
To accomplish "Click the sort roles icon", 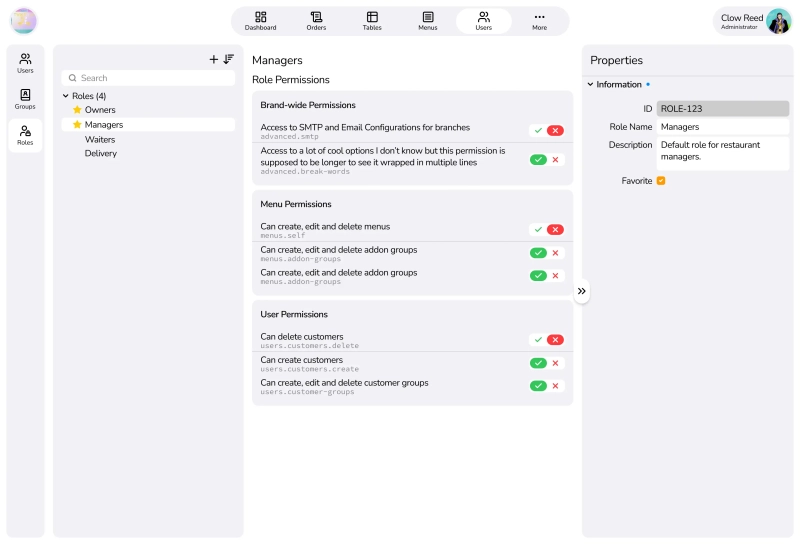I will (x=229, y=60).
